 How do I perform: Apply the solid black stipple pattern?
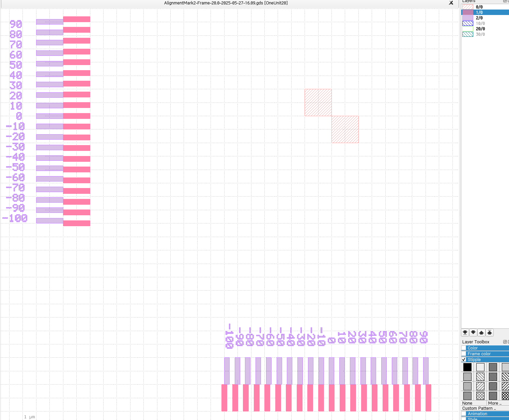click(467, 367)
